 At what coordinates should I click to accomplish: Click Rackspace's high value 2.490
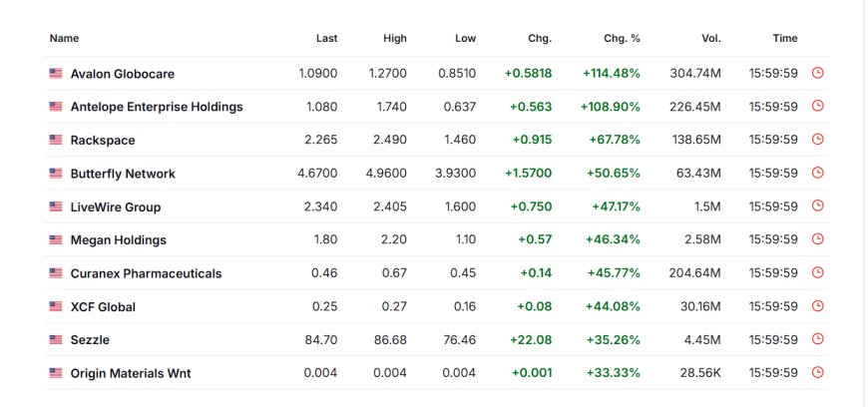click(x=390, y=140)
